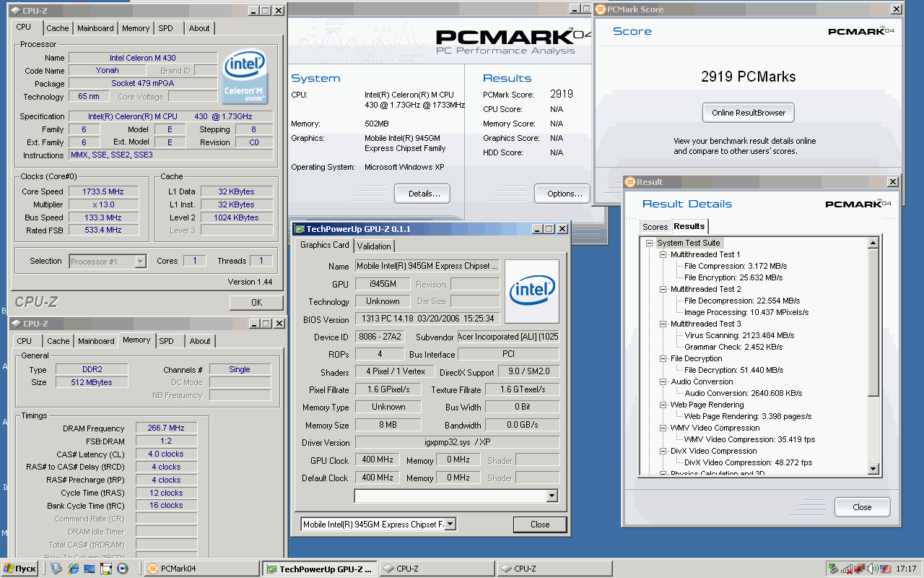Viewport: 924px width, 578px height.
Task: Click the Result window title bar icon
Action: [629, 182]
